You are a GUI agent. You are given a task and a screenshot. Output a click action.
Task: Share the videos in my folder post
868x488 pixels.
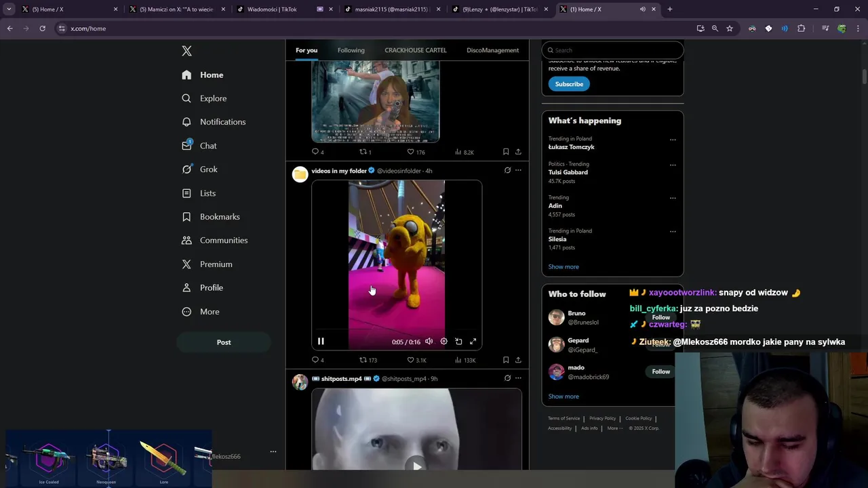[x=518, y=360]
